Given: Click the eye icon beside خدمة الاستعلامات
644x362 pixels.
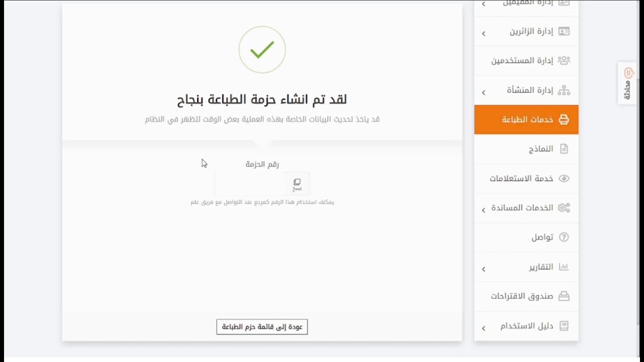Looking at the screenshot, I should pos(564,178).
